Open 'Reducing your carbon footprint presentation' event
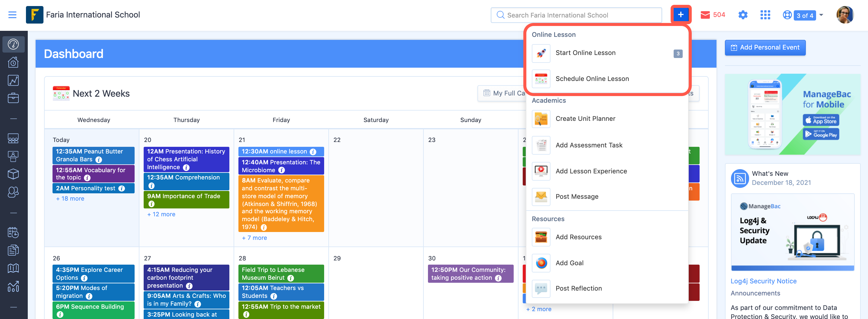 click(x=186, y=278)
